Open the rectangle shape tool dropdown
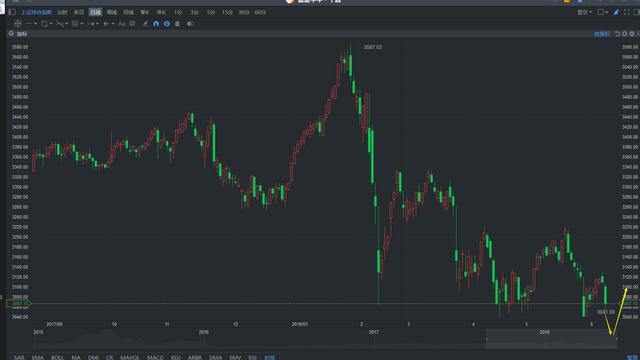640x360 pixels. pos(50,24)
